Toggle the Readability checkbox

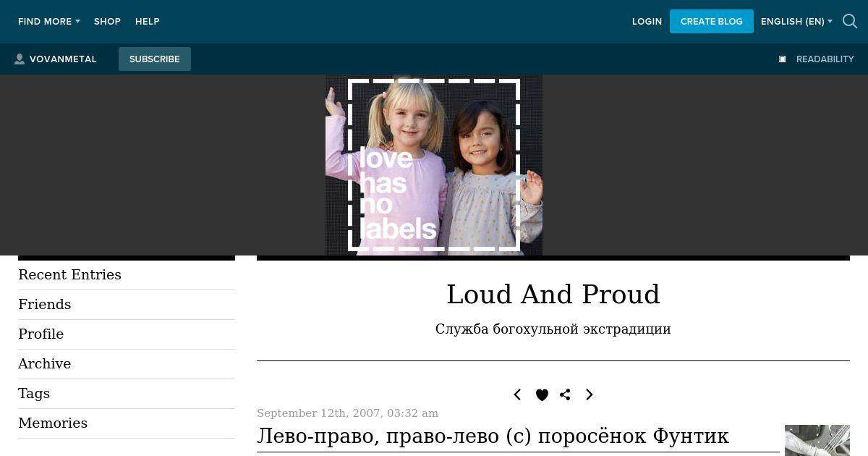[782, 59]
